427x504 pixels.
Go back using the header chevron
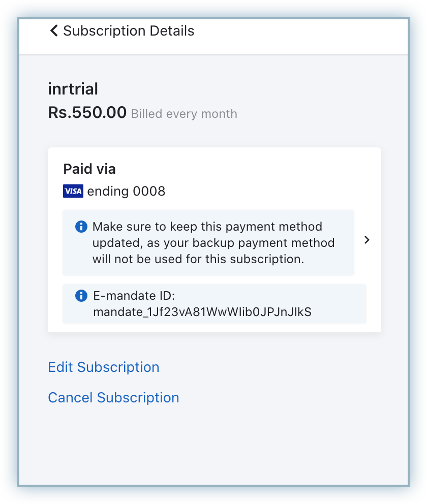pos(54,31)
